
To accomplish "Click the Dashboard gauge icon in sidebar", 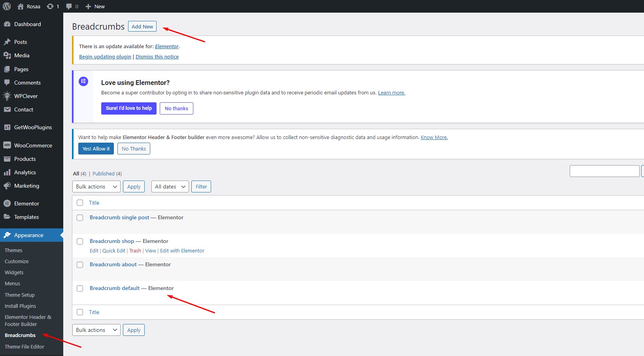I will pyautogui.click(x=7, y=24).
